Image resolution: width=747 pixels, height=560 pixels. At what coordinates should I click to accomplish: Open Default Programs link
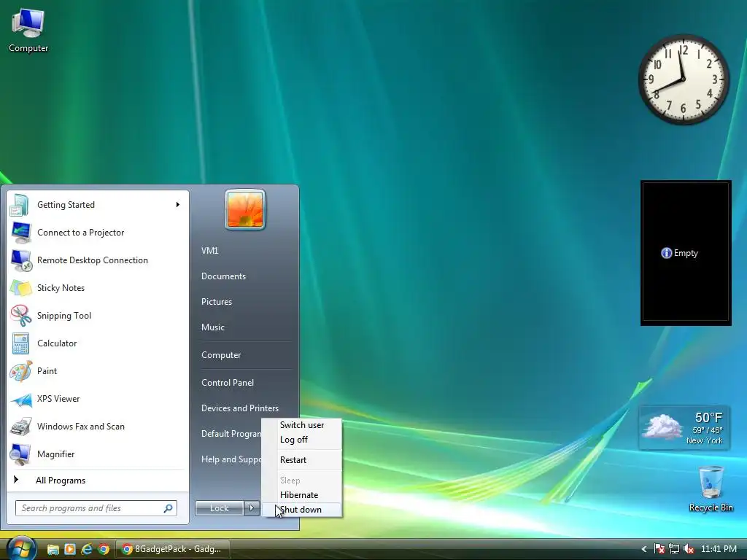pyautogui.click(x=231, y=434)
